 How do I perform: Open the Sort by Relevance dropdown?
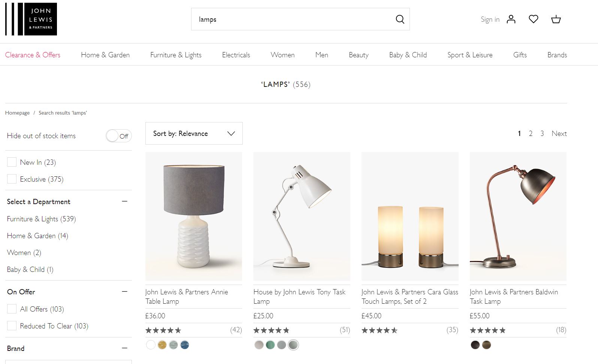(x=194, y=134)
